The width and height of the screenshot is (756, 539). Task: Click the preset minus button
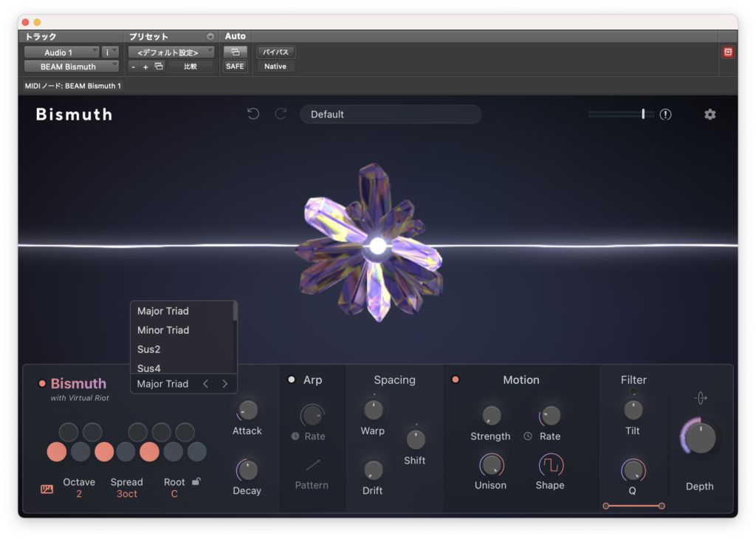133,67
